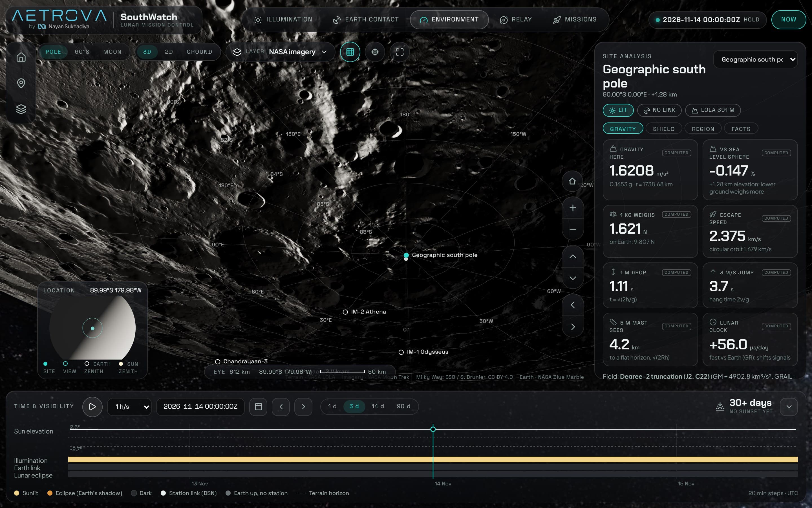Tilt map down with chevron arrow

click(x=573, y=278)
